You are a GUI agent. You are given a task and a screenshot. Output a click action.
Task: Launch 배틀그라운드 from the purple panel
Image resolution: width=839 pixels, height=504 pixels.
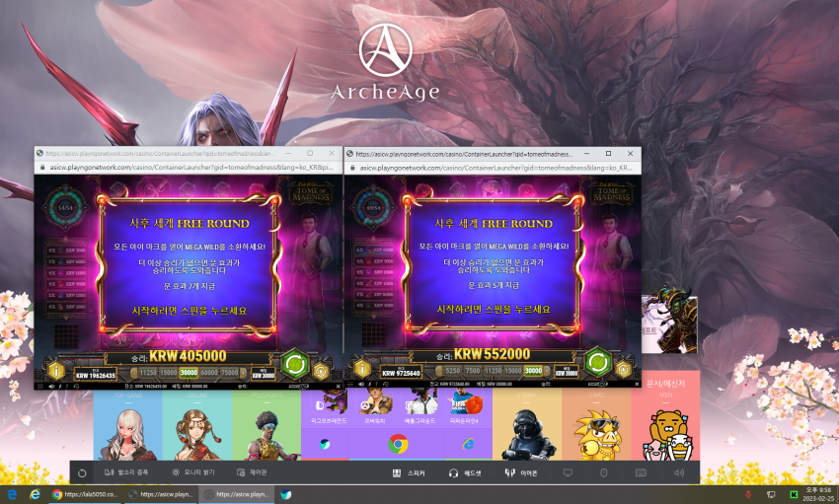point(420,407)
